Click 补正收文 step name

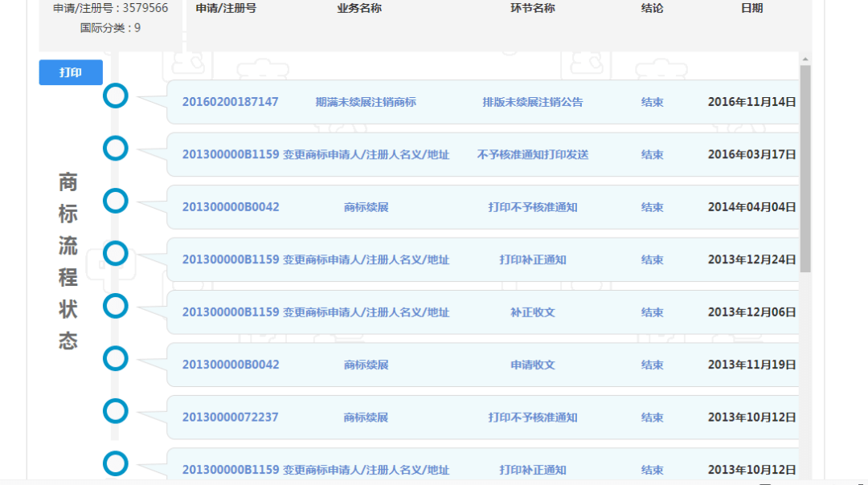[532, 312]
